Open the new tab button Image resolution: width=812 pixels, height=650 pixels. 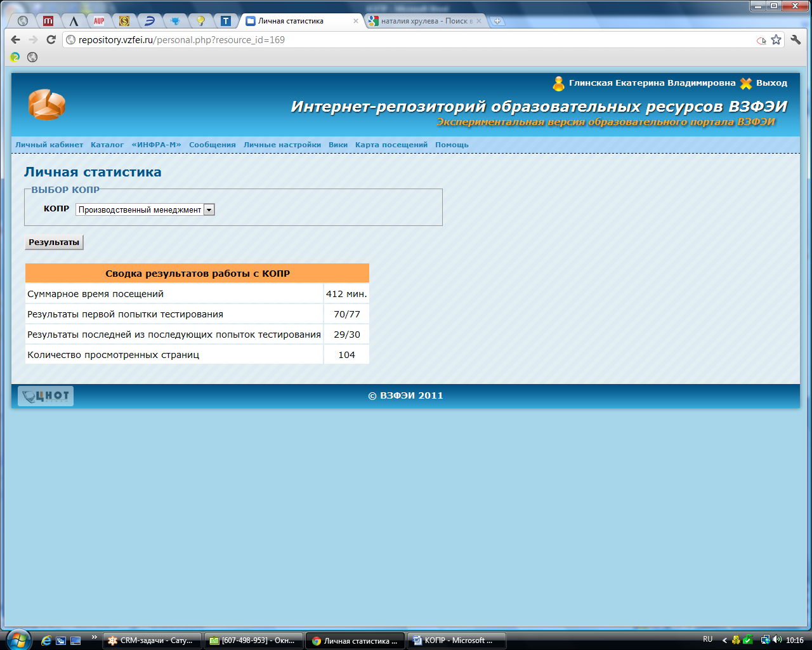point(497,21)
